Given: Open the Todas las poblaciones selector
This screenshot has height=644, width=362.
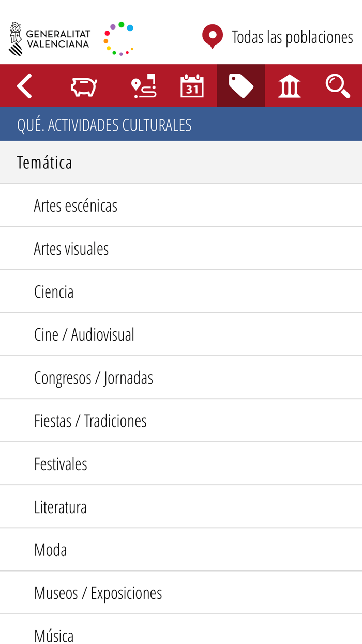Looking at the screenshot, I should pyautogui.click(x=292, y=37).
